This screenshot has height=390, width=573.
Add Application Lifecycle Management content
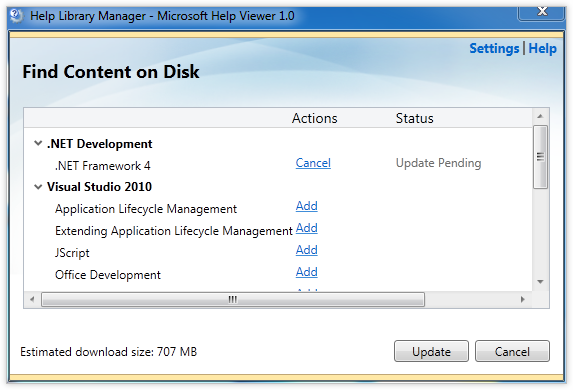tap(307, 206)
